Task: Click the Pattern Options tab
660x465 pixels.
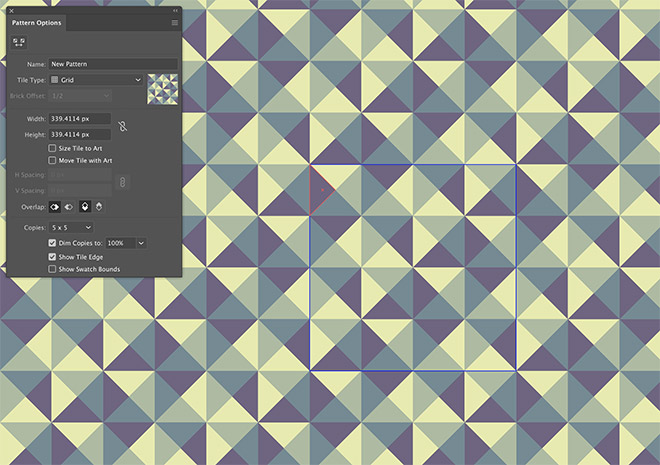Action: pyautogui.click(x=38, y=22)
